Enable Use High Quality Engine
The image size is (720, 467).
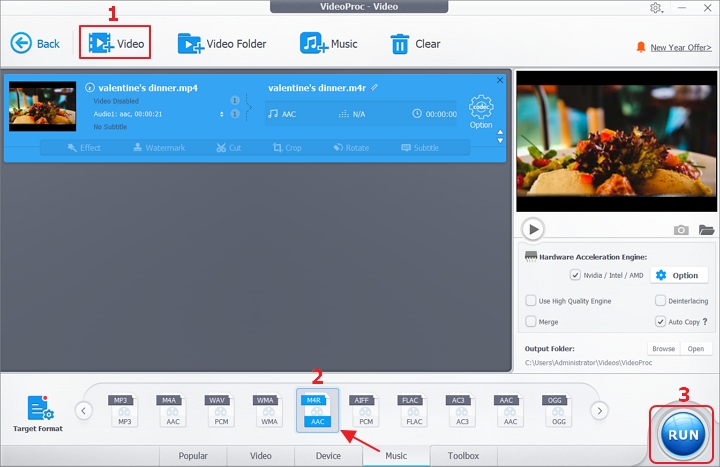point(531,301)
